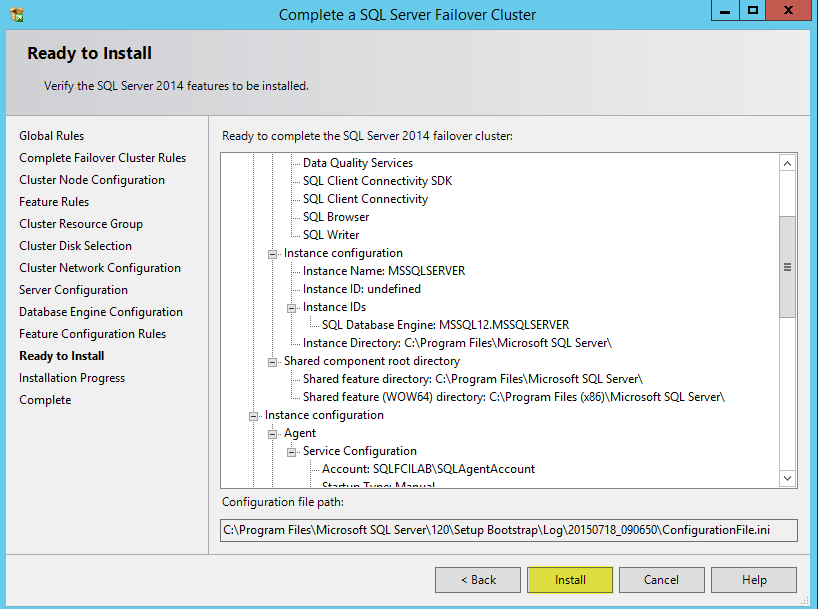Collapse the Instance IDs node
Screen dimensions: 818x609
tap(291, 308)
